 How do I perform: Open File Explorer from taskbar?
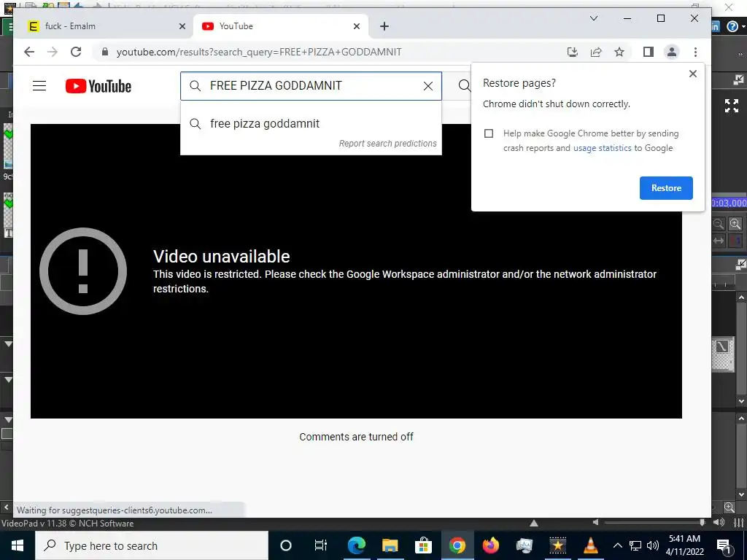pyautogui.click(x=390, y=545)
